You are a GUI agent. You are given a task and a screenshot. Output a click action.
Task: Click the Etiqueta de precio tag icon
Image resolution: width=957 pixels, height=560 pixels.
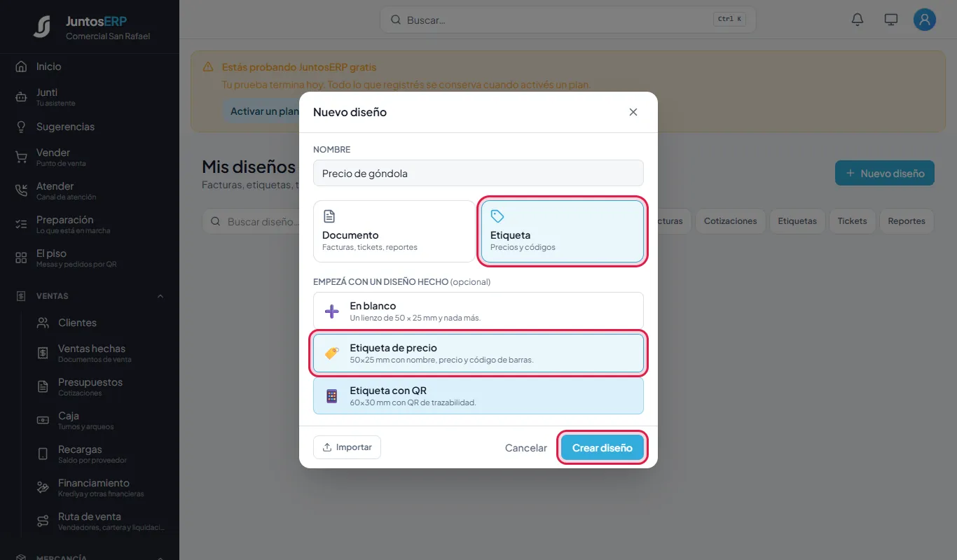332,353
